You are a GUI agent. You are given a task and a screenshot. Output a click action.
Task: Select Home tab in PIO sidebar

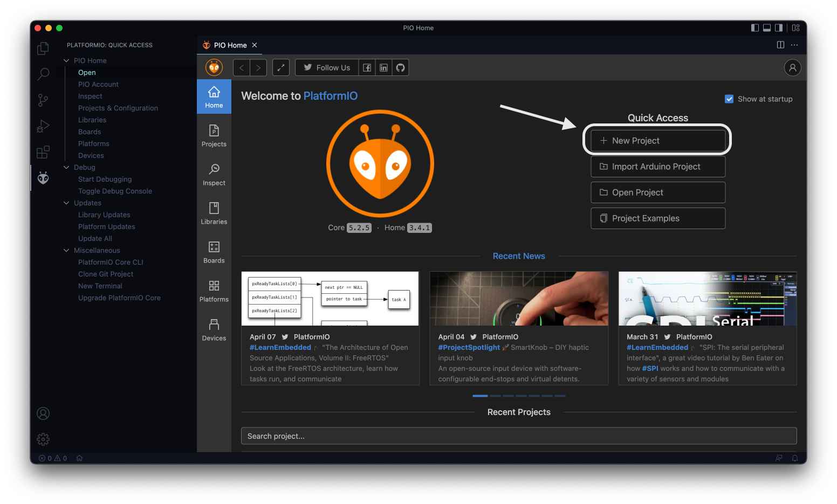(214, 97)
